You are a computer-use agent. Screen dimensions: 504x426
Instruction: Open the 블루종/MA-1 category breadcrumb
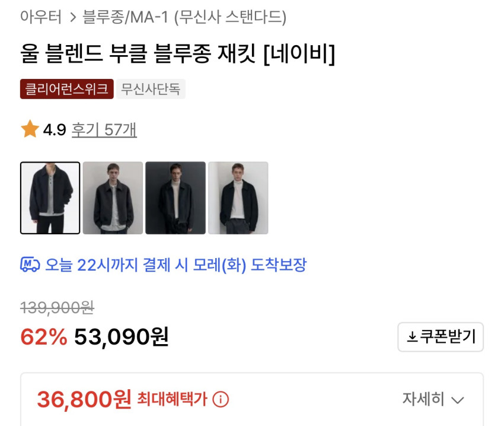[x=125, y=18]
